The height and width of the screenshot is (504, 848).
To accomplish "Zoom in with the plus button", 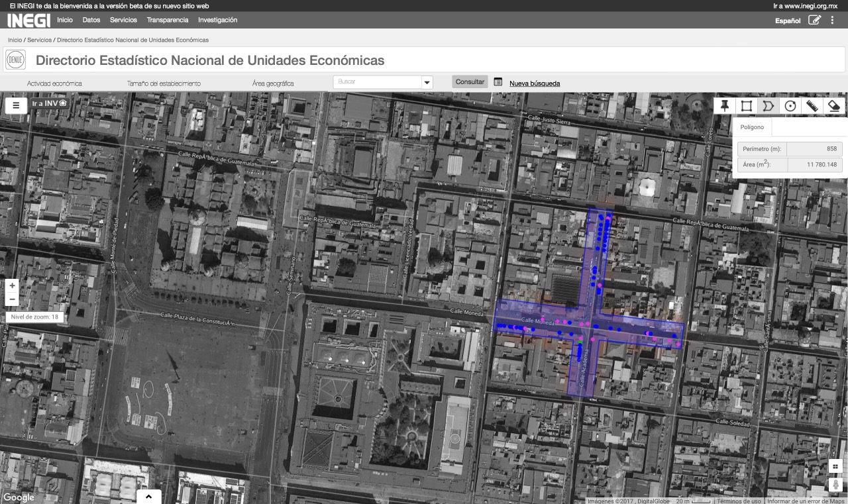I will point(12,285).
